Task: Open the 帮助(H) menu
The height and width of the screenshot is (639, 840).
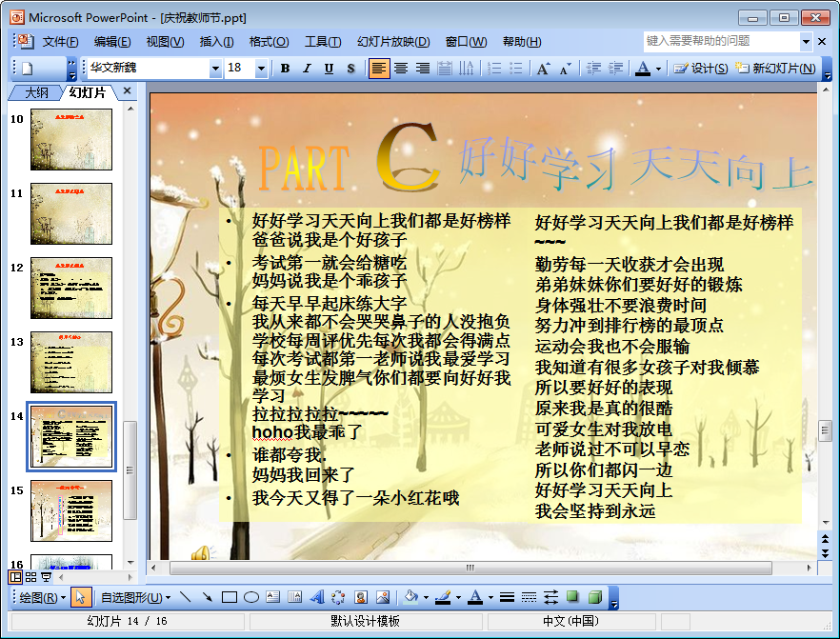Action: 521,42
